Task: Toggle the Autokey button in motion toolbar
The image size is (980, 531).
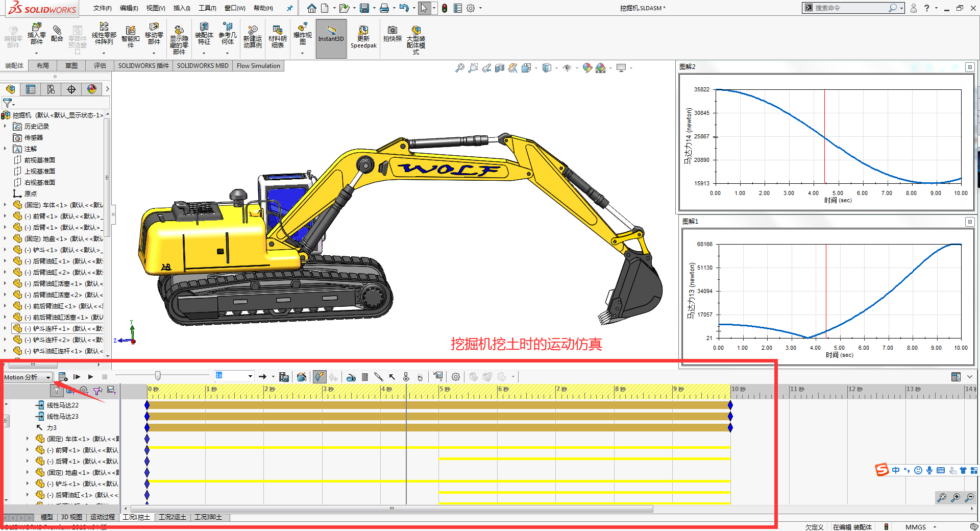Action: coord(319,377)
